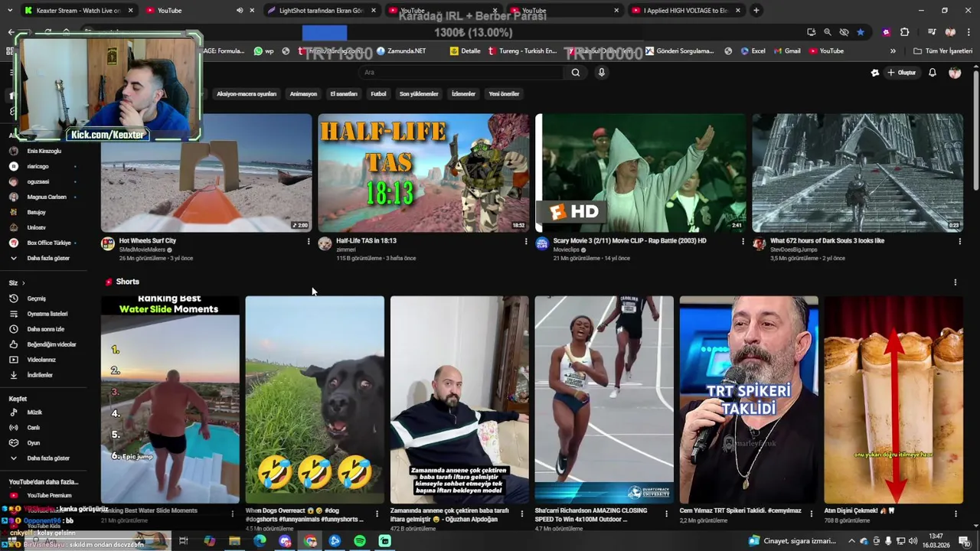Select the El sanatları filter chip
Image resolution: width=980 pixels, height=551 pixels.
[344, 94]
